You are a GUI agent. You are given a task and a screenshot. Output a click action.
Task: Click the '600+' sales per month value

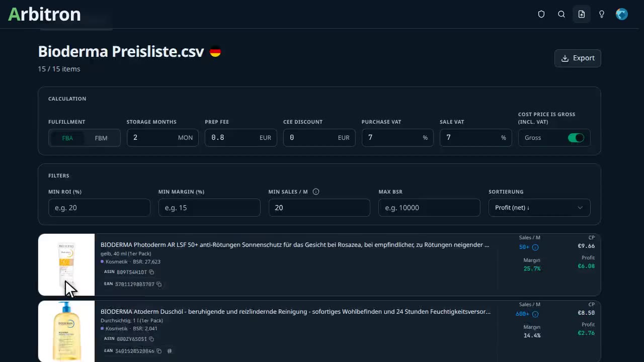(523, 314)
